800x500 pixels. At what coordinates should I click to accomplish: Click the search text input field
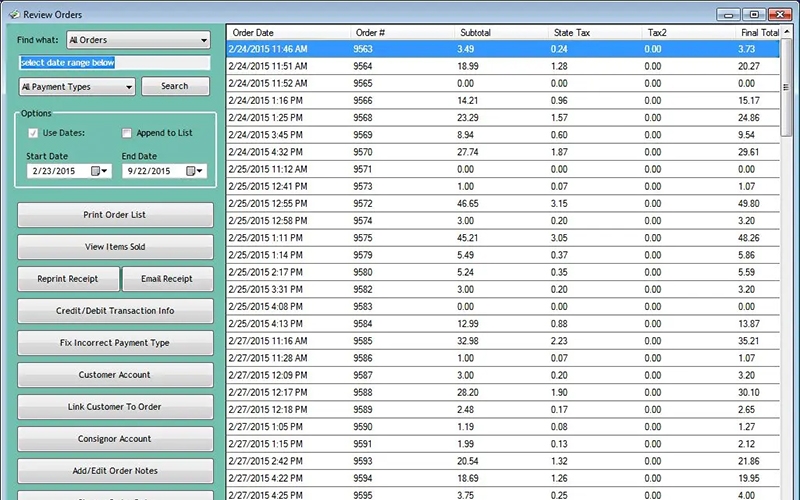click(115, 63)
